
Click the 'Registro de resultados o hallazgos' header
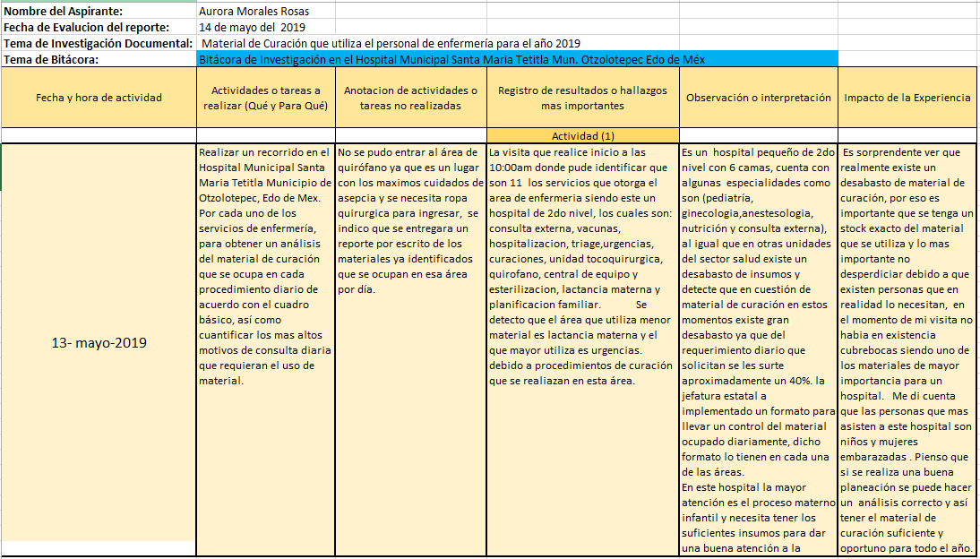point(583,98)
